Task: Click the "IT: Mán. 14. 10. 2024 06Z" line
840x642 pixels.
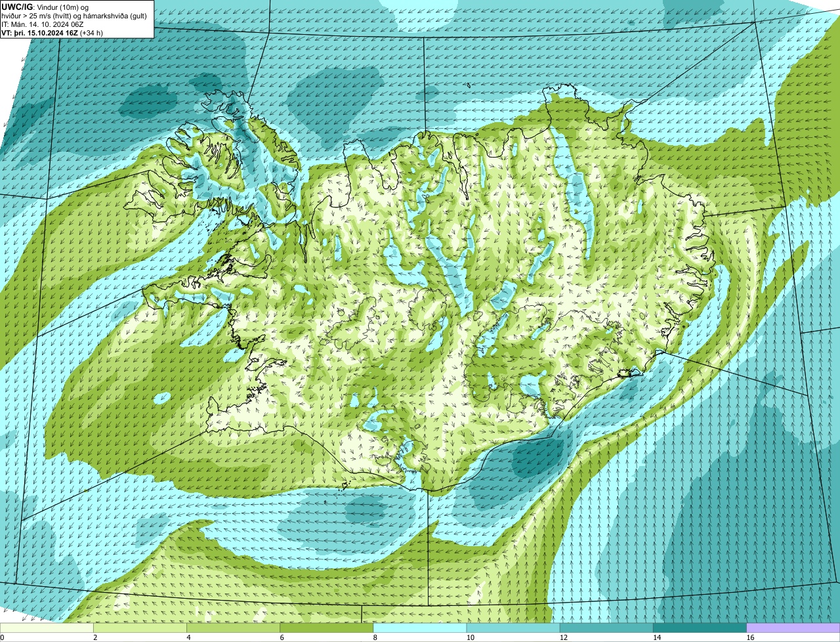Action: coord(43,24)
